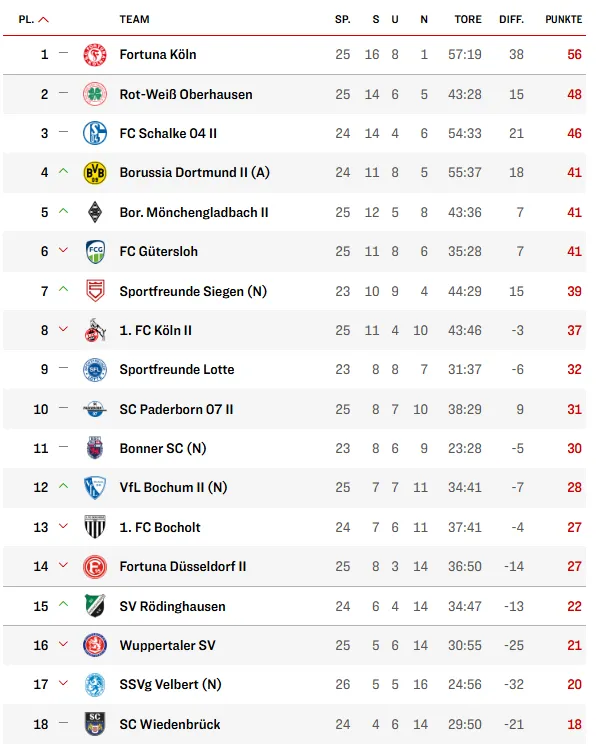This screenshot has width=611, height=746.
Task: Sort standings by DIFF. column header
Action: click(x=511, y=20)
